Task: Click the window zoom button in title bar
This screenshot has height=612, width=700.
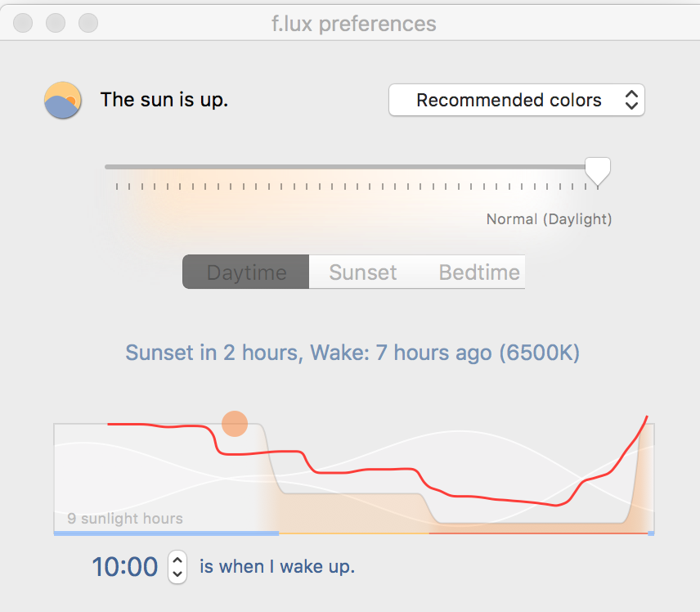Action: (88, 23)
